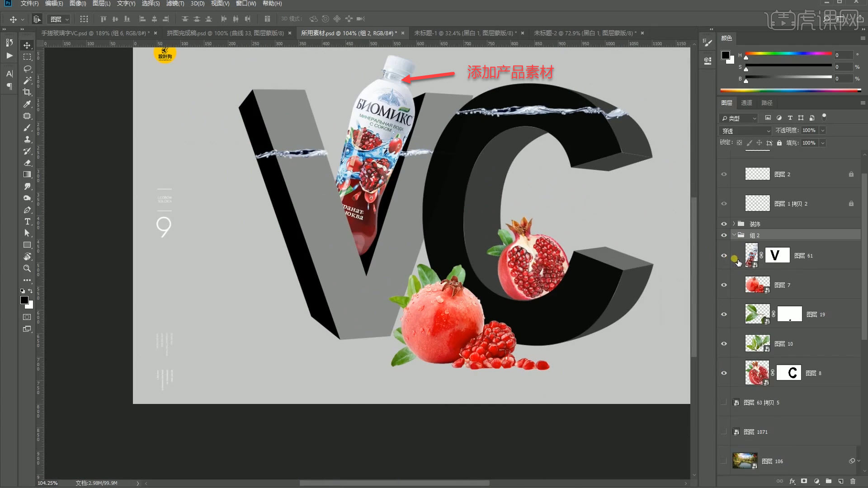Show hidden layer 图层 1071
Image resolution: width=868 pixels, height=488 pixels.
(724, 432)
